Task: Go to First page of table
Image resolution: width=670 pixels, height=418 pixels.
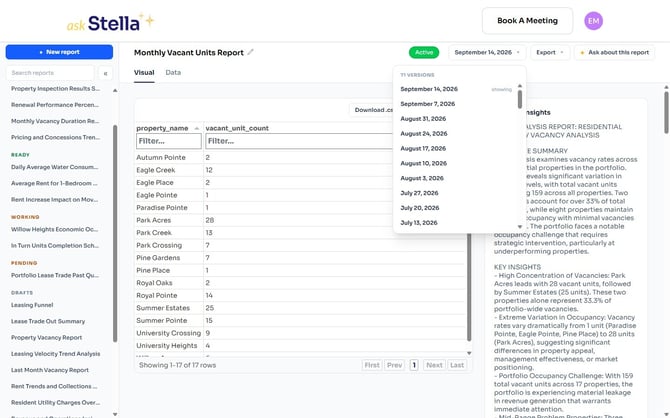Action: tap(372, 365)
